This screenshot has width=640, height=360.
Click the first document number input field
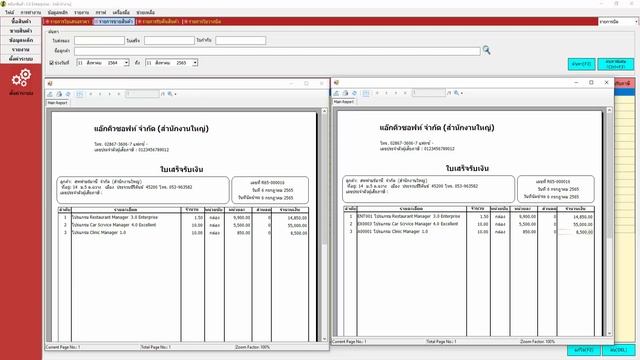click(99, 40)
